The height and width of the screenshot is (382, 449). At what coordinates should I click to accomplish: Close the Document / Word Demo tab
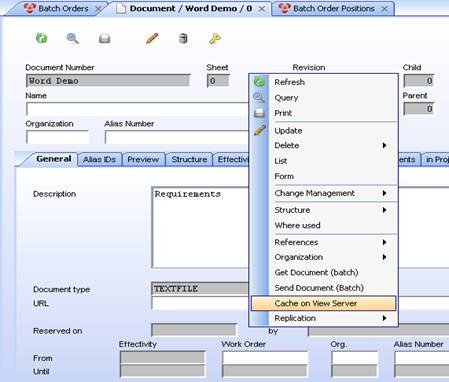[262, 9]
